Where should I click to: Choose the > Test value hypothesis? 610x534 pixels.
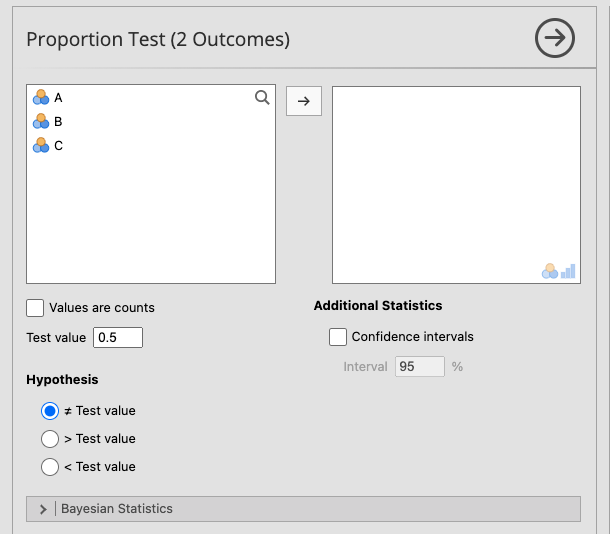(x=49, y=438)
